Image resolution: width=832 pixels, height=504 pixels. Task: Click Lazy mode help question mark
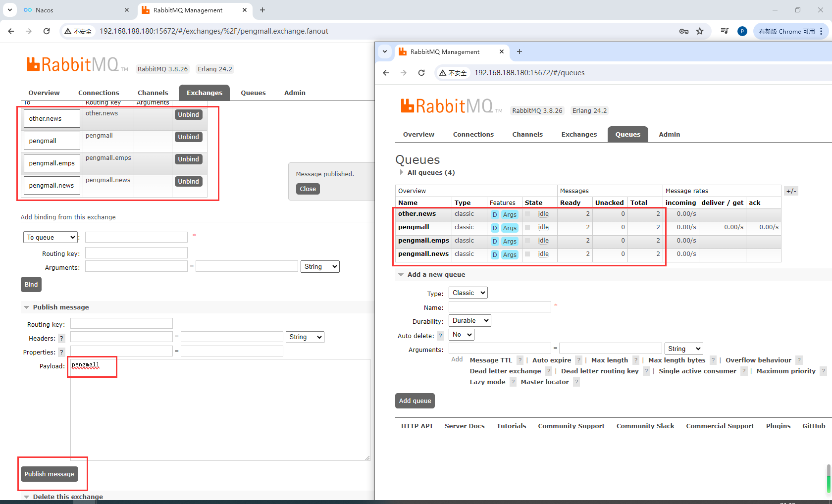(513, 382)
